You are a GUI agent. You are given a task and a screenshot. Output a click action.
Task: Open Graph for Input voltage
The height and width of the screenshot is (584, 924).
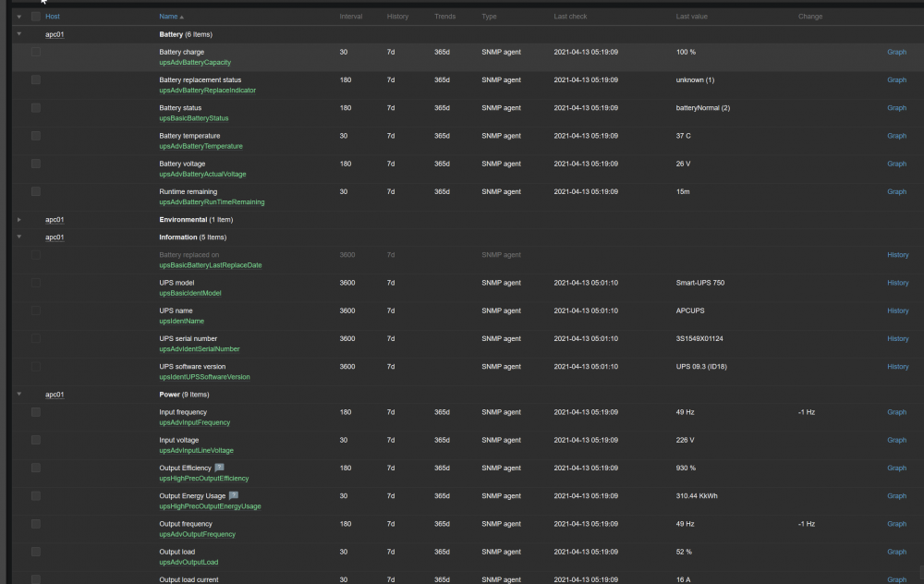896,440
